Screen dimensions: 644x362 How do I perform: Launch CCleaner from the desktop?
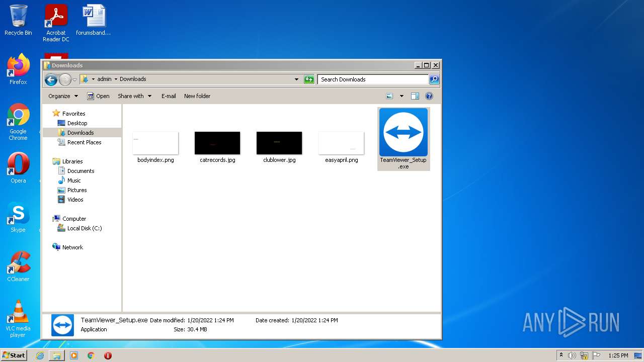[18, 266]
